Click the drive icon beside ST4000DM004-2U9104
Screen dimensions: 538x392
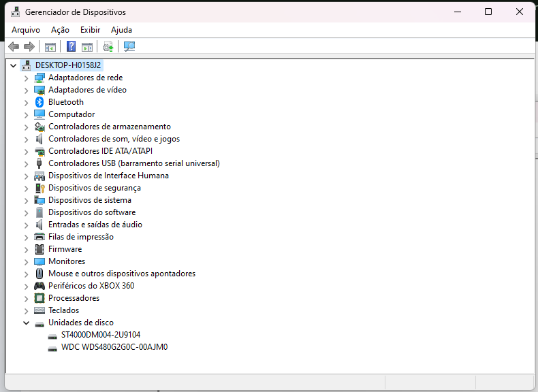point(52,336)
